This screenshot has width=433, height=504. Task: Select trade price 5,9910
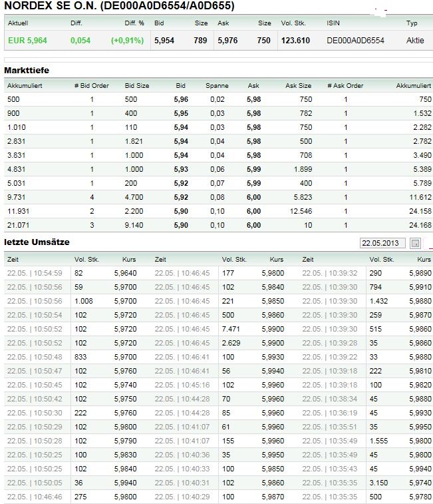[x=420, y=288]
